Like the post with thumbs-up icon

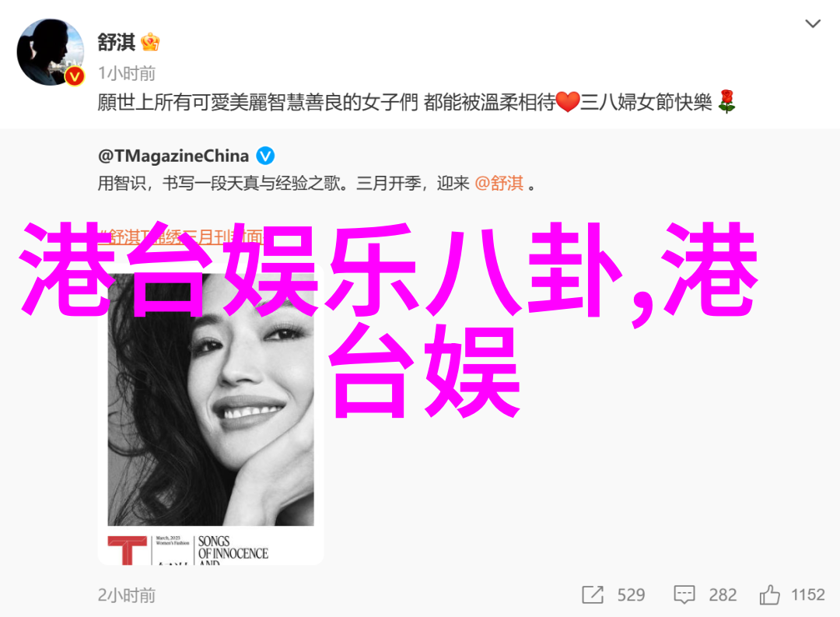point(769,594)
